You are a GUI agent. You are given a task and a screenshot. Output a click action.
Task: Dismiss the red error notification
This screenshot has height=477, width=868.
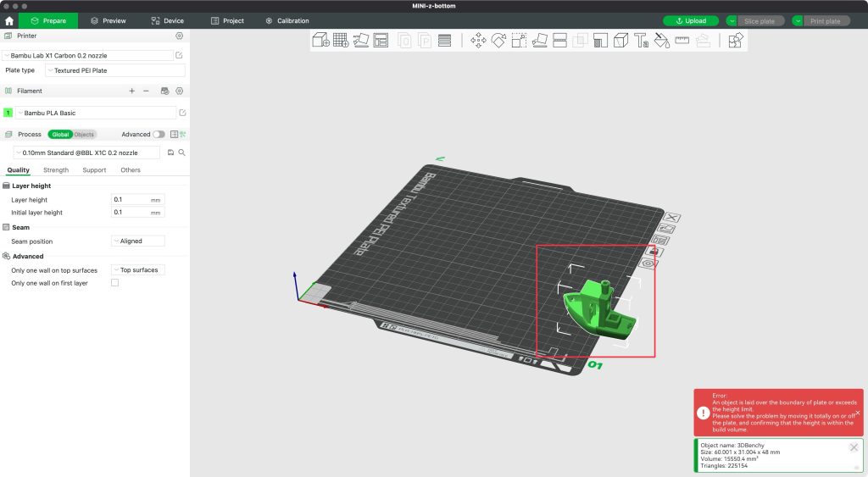click(857, 413)
